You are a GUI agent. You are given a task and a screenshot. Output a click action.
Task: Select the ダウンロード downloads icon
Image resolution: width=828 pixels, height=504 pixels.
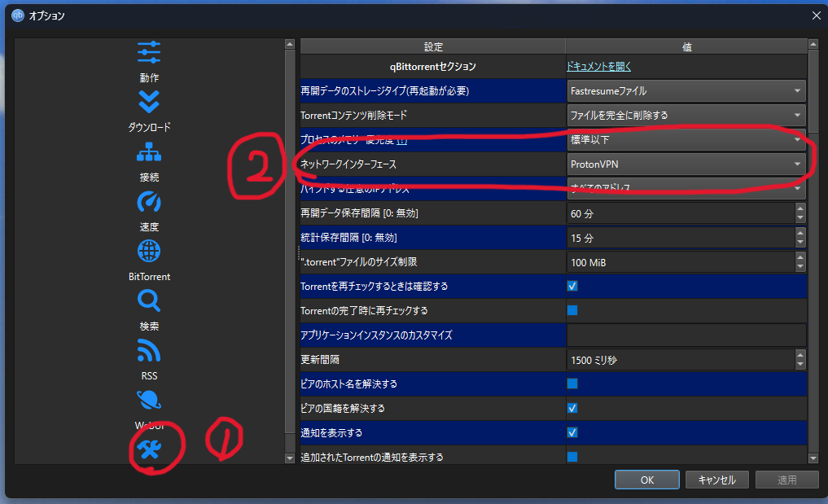(149, 102)
